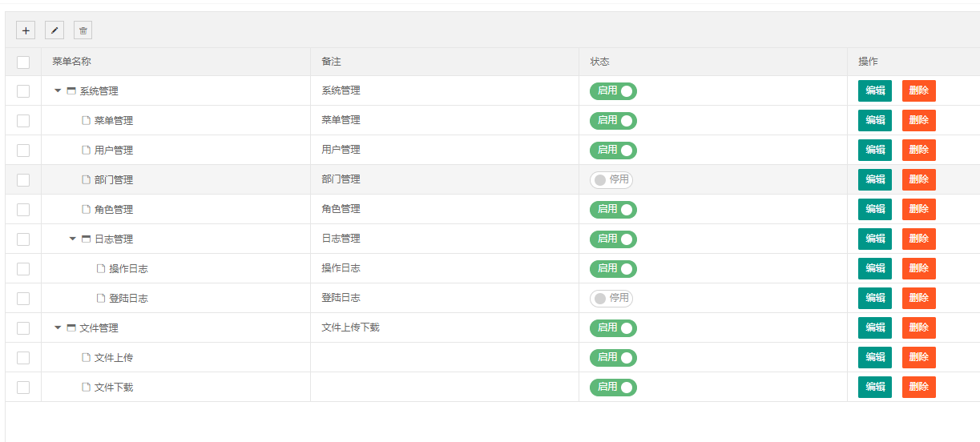980x442 pixels.
Task: Disable the 启用 switch for 角色管理
Action: pos(613,210)
